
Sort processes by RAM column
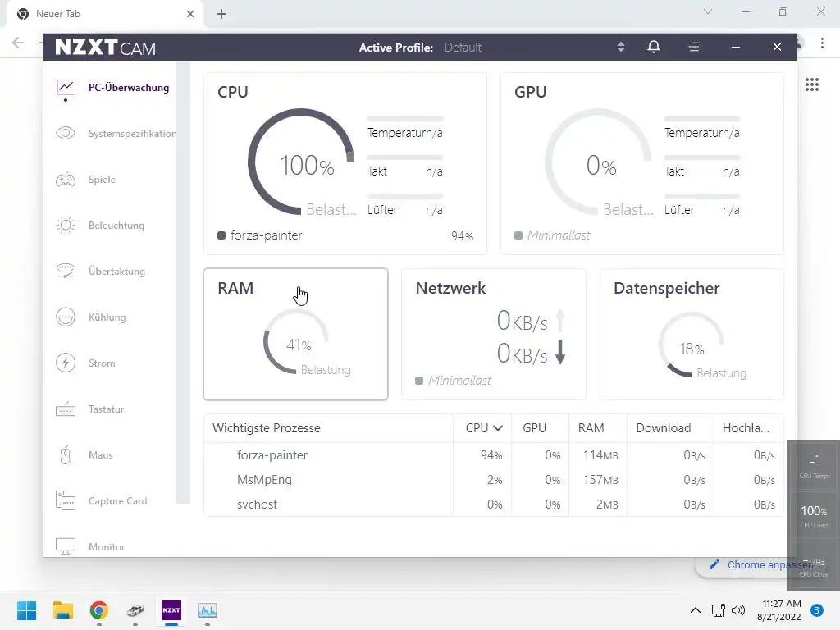[591, 428]
